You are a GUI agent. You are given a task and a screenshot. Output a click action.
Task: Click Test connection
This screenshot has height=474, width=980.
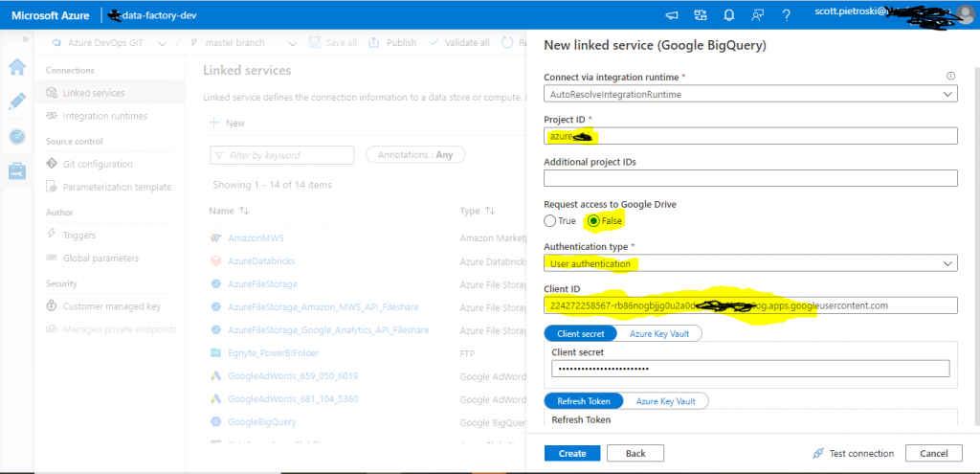pyautogui.click(x=854, y=453)
